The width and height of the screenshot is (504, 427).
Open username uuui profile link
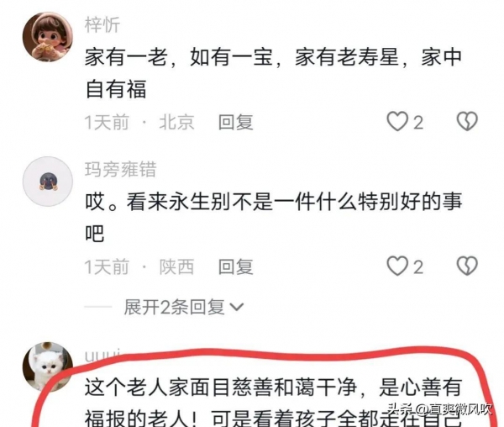click(102, 355)
